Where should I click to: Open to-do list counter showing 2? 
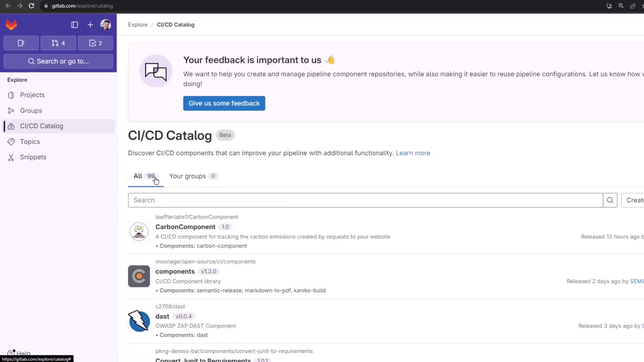point(96,43)
